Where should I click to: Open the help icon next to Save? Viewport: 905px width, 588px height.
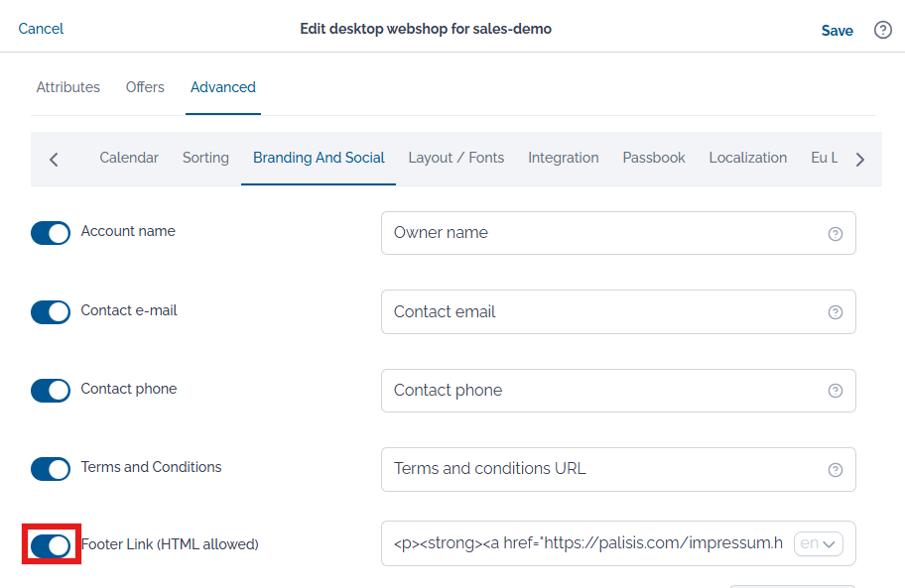(882, 30)
